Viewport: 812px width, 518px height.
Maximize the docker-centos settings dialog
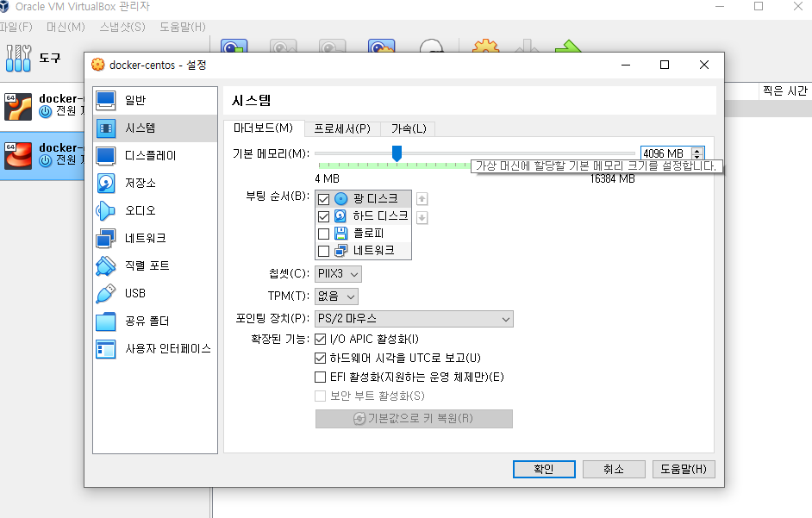665,65
